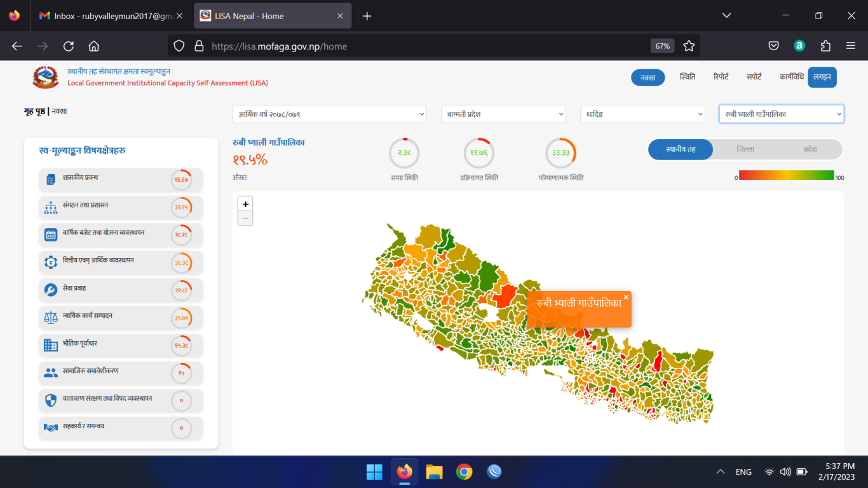Click the सहकार्य र समन्वय handshake icon

(x=51, y=428)
